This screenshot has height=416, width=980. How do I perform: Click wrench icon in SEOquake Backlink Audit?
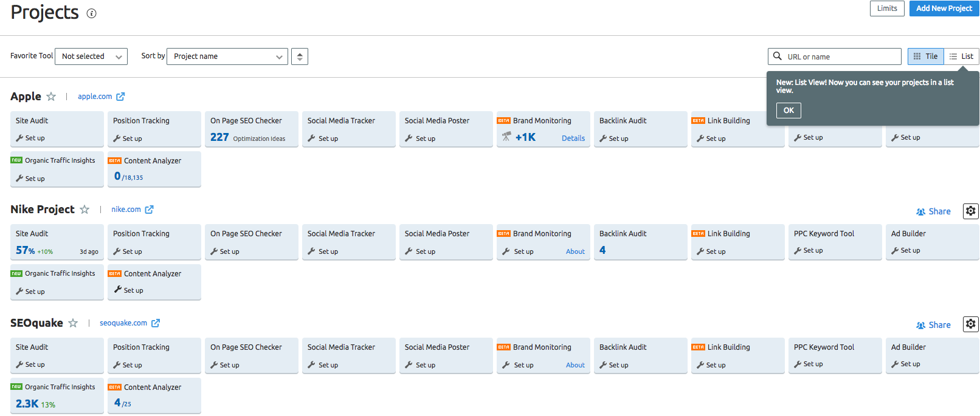point(603,365)
